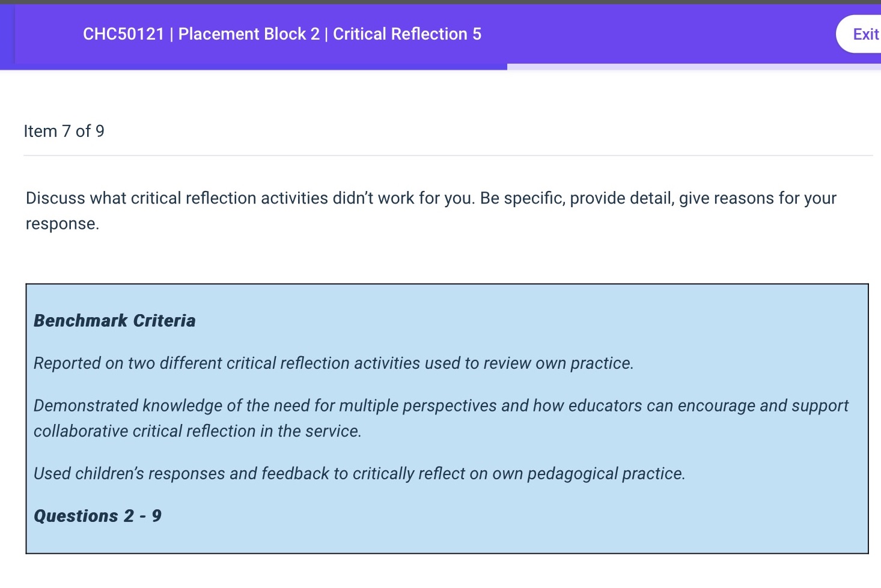Viewport: 881px width, 588px height.
Task: Click the Item 7 of 9 label
Action: point(64,131)
